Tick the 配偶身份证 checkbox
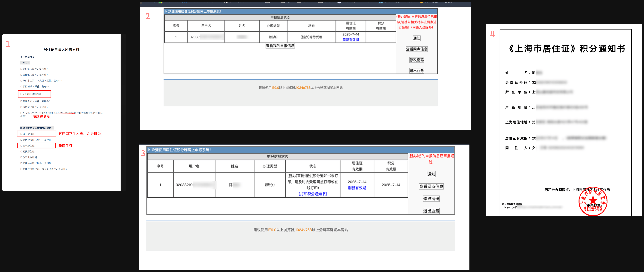 [x=21, y=140]
